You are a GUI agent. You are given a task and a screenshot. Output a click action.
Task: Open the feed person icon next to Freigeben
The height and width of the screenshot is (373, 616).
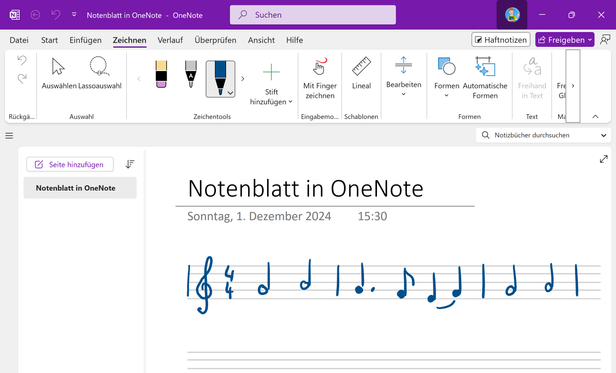coord(605,40)
